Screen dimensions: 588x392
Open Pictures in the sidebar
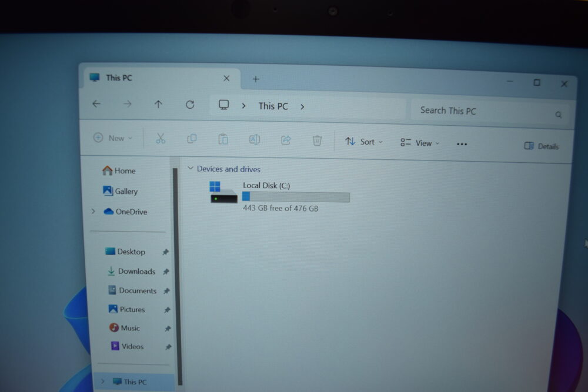pyautogui.click(x=127, y=309)
